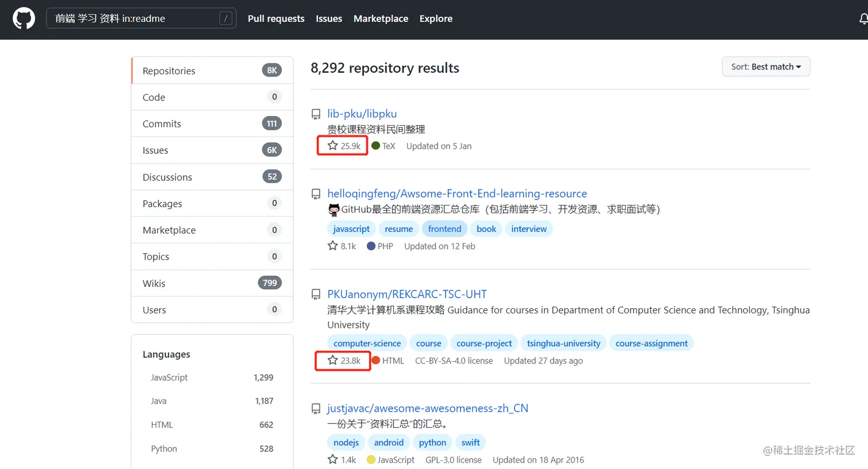Image resolution: width=868 pixels, height=469 pixels.
Task: Click the search field with in:readme query
Action: pos(141,18)
